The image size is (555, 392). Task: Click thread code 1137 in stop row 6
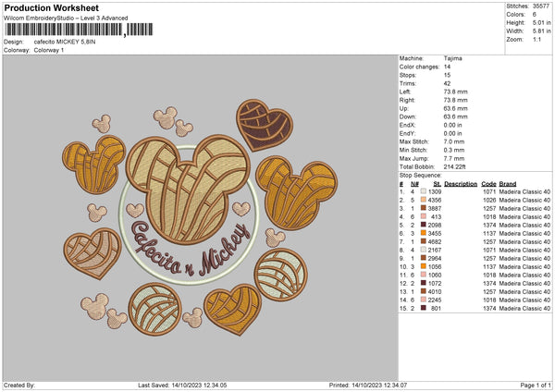point(489,233)
